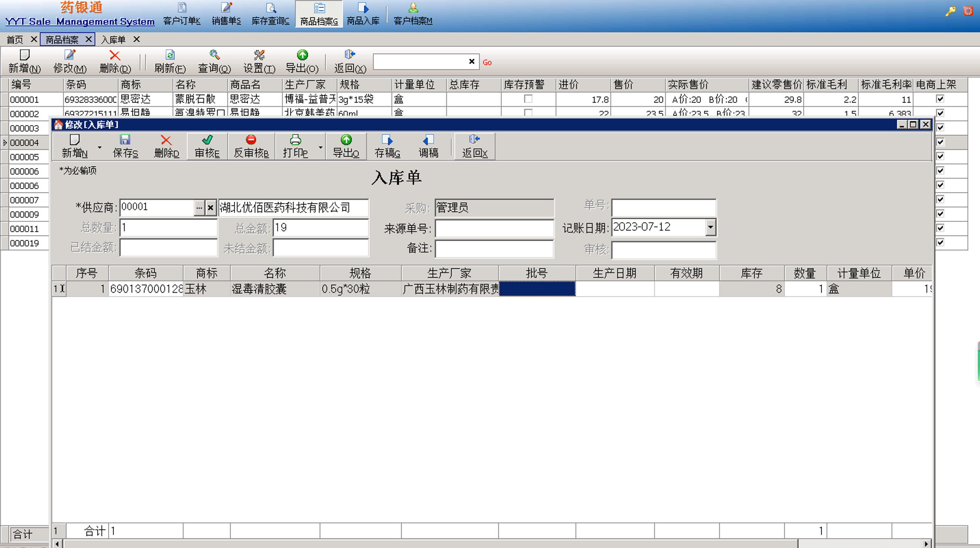The image size is (980, 548).
Task: Click the 存稿G save draft icon
Action: pos(387,140)
